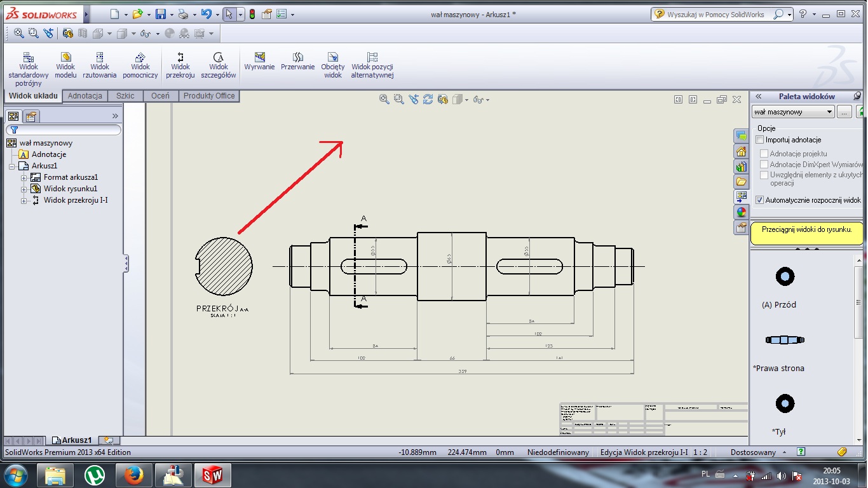Image resolution: width=868 pixels, height=488 pixels.
Task: Expand the Widok przekroju I-I tree node
Action: pyautogui.click(x=24, y=201)
